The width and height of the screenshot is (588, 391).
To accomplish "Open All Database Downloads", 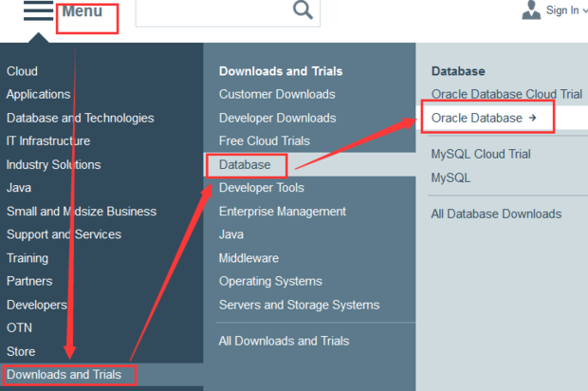I will point(496,214).
